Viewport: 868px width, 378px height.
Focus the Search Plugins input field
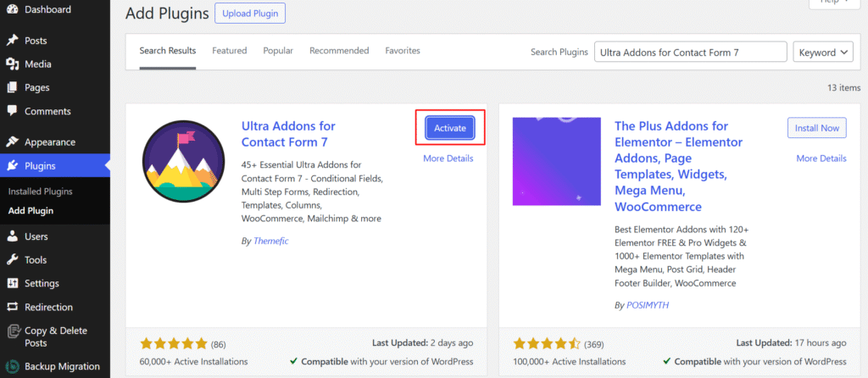[x=690, y=52]
